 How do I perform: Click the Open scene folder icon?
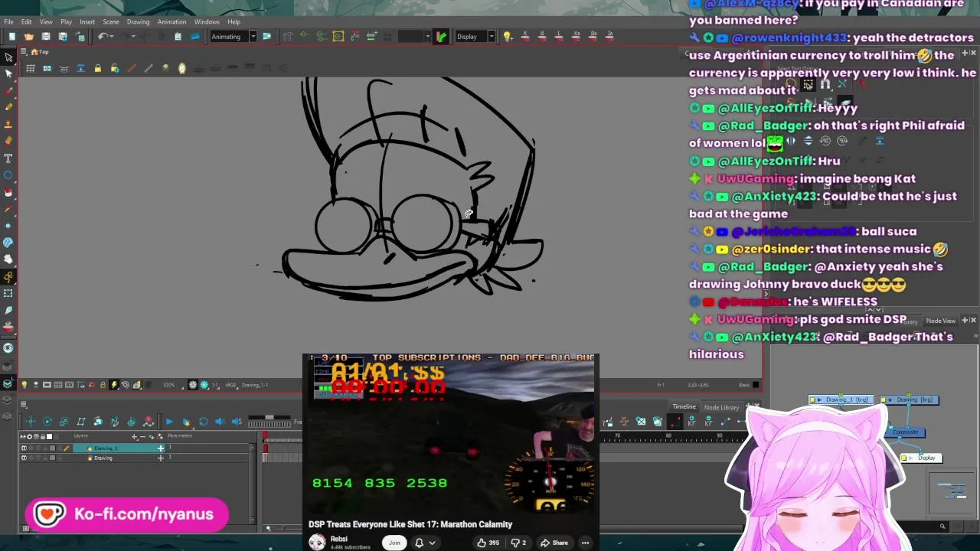tap(28, 37)
